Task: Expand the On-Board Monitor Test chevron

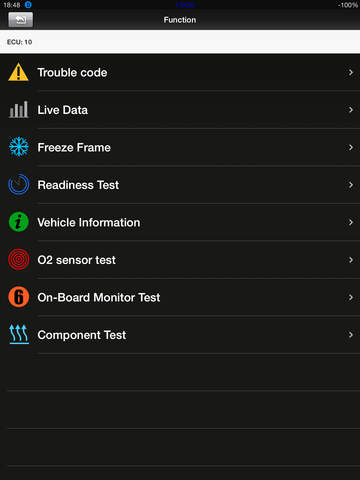Action: pos(351,297)
